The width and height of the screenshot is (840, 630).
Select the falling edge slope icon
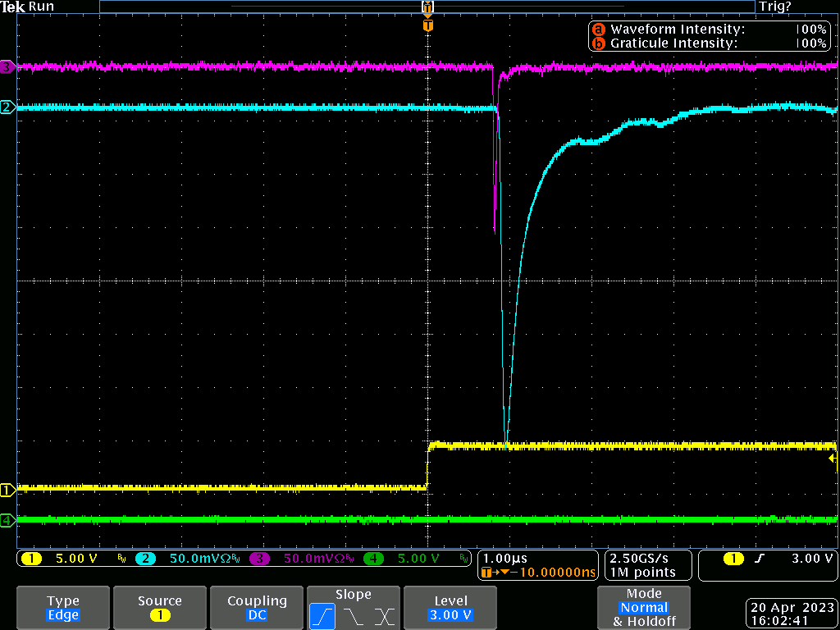tap(353, 616)
